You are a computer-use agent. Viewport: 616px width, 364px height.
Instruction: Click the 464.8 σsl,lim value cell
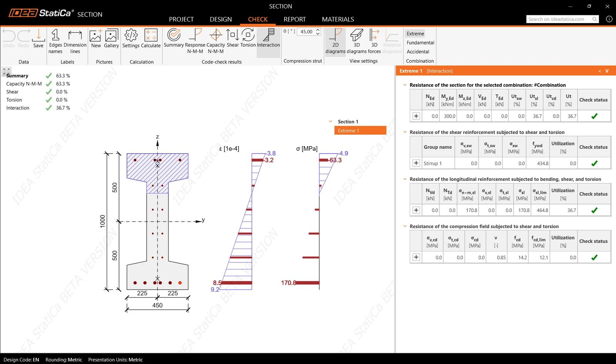(540, 210)
